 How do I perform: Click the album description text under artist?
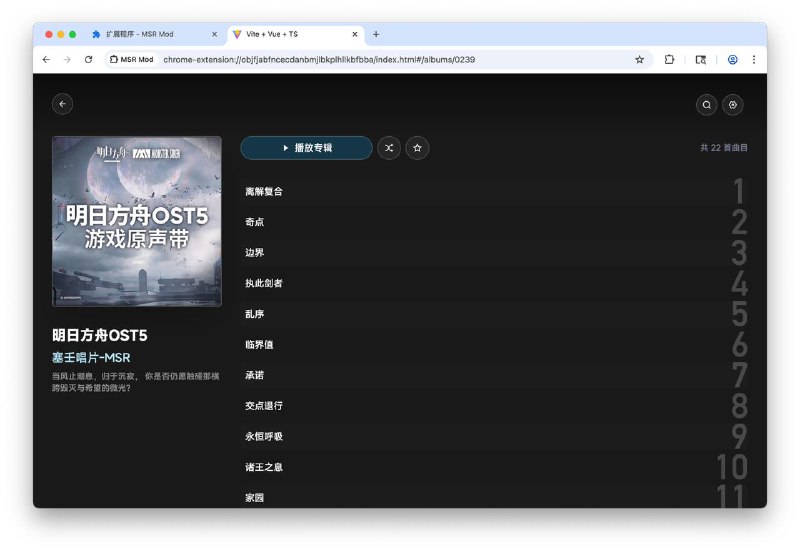(136, 382)
